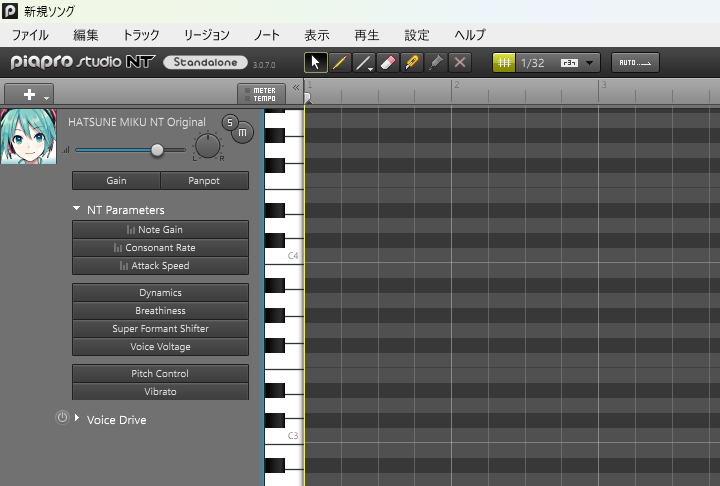Toggle the Voice Drive power button
Image resolution: width=720 pixels, height=486 pixels.
point(62,418)
